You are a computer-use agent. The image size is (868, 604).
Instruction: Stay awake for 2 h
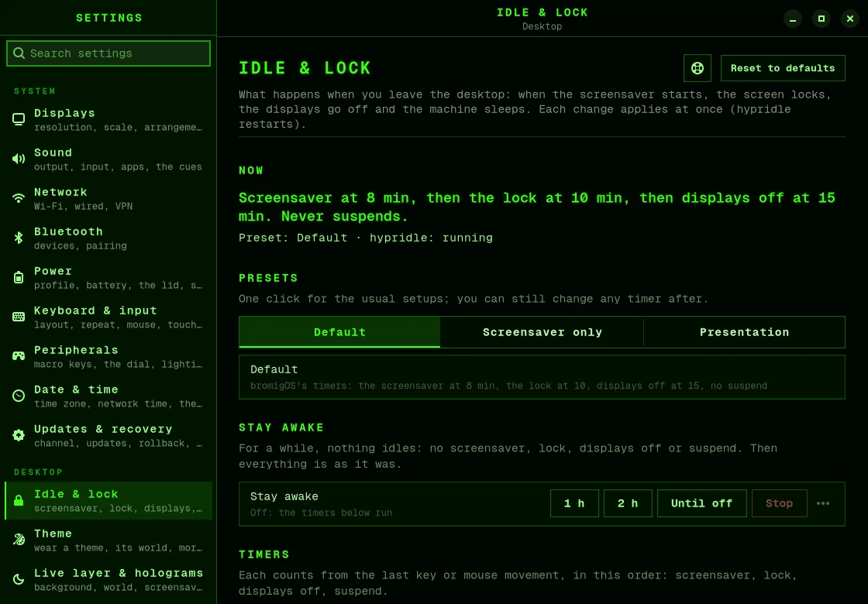tap(627, 503)
